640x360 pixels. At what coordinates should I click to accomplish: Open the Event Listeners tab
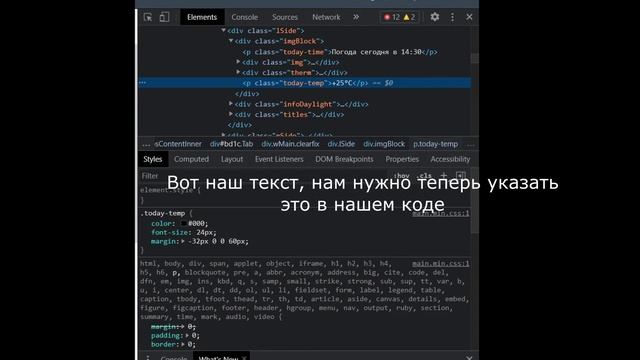click(x=279, y=159)
